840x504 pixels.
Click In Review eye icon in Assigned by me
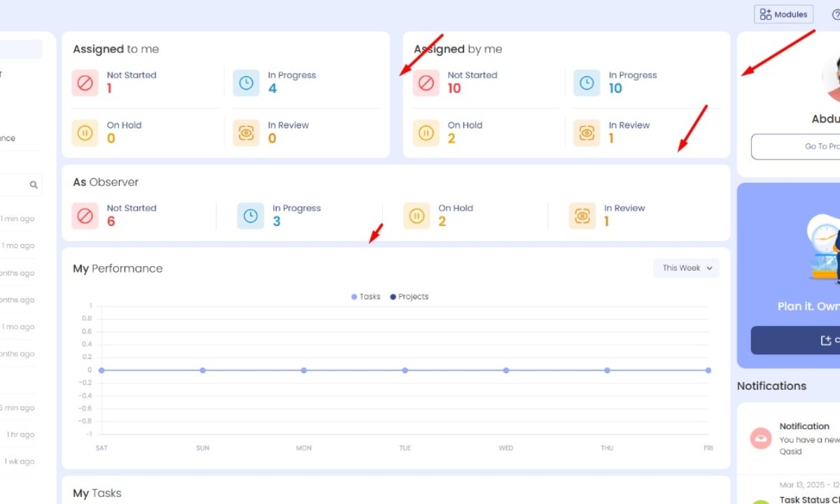587,133
